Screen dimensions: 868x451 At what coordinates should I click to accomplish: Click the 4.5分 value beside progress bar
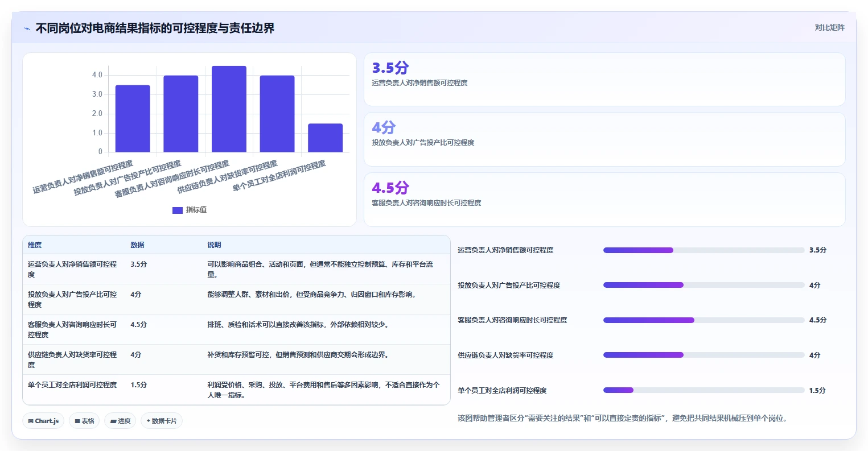[x=818, y=320]
